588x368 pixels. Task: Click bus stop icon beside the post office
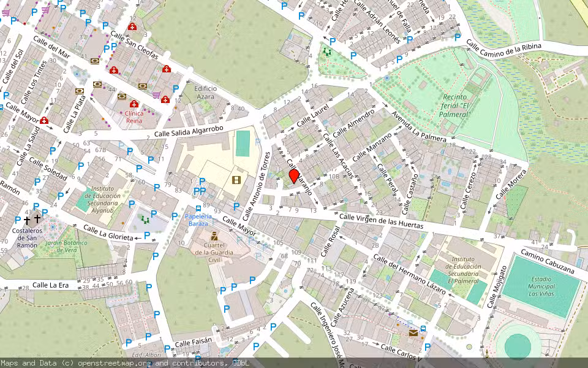(x=423, y=329)
